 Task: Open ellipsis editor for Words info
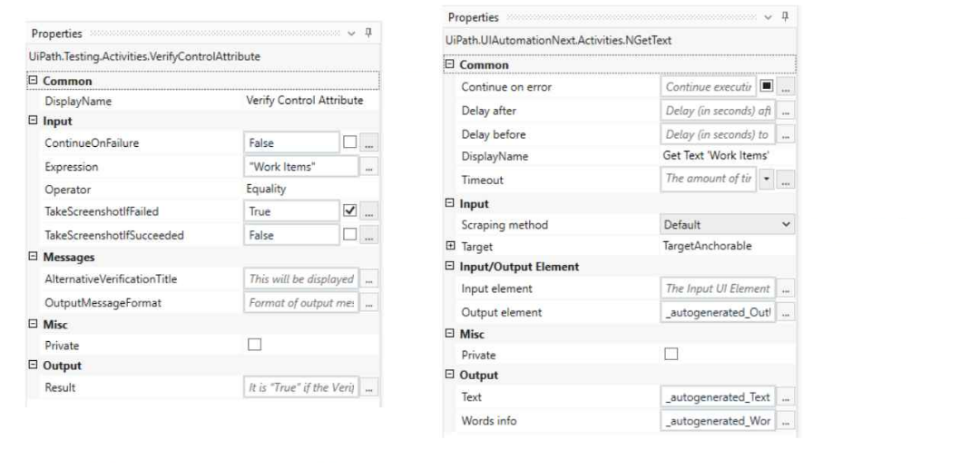tap(786, 421)
